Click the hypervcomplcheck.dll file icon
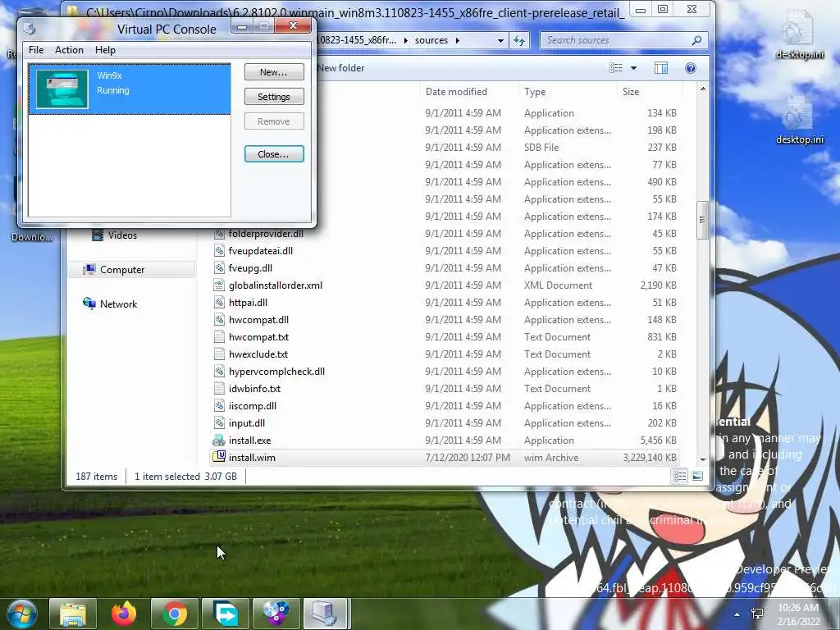840x630 pixels. point(218,372)
